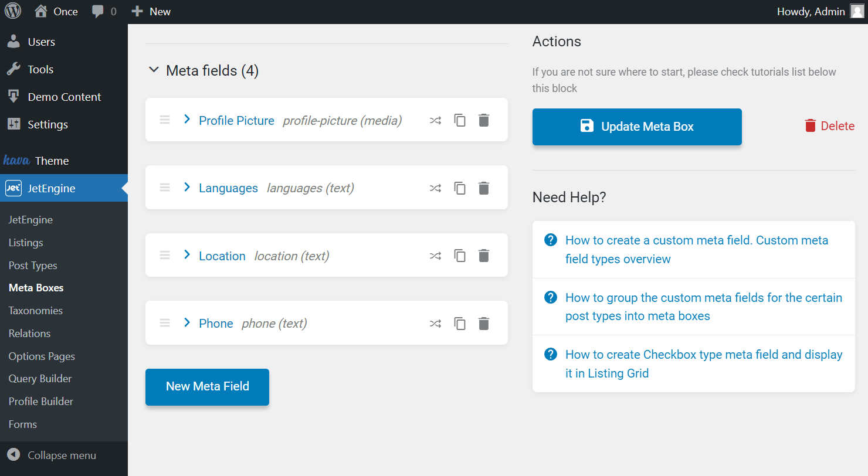The image size is (868, 476).
Task: Click the New plus icon
Action: pyautogui.click(x=137, y=11)
